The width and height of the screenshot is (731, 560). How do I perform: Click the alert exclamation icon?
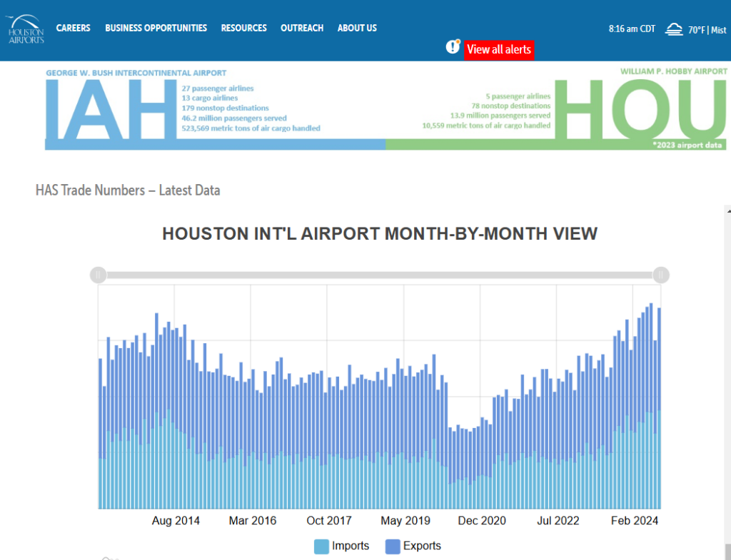pyautogui.click(x=453, y=46)
